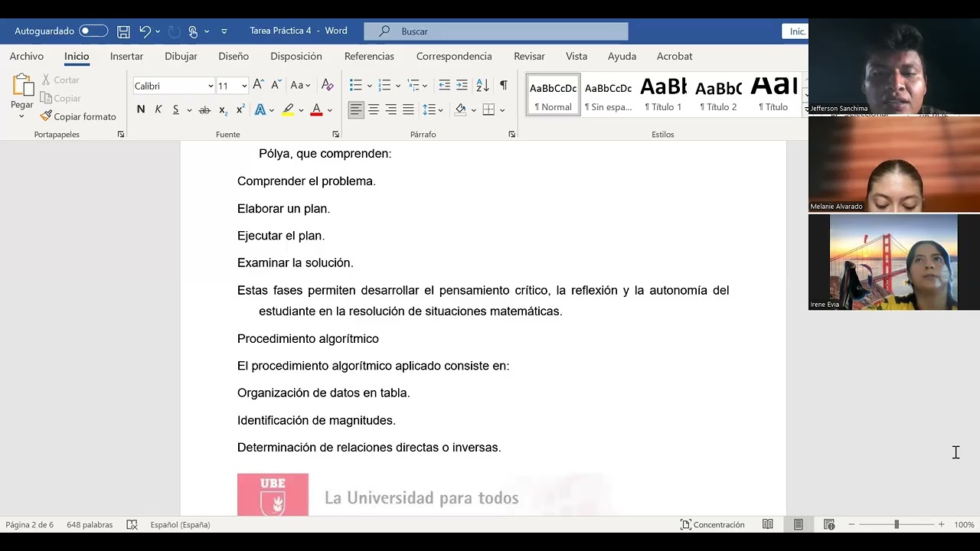
Task: Click the Bullets list icon
Action: pyautogui.click(x=355, y=85)
